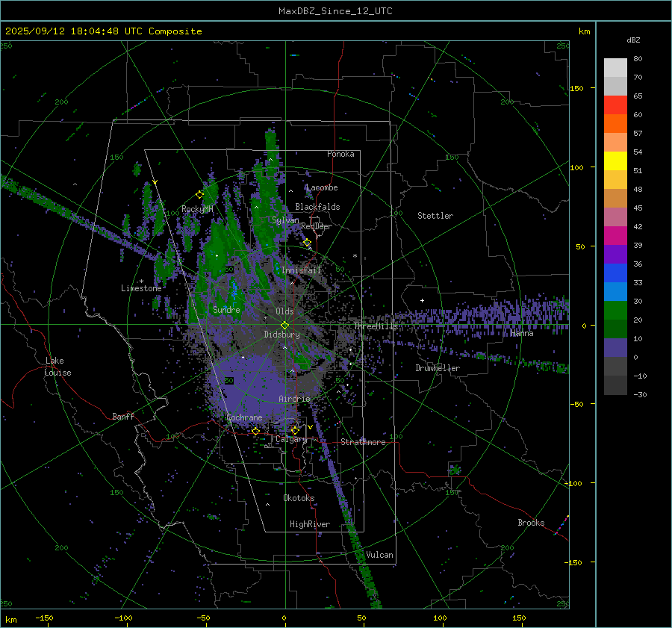The height and width of the screenshot is (628, 672).
Task: Click the ThreeHills label
Action: point(376,326)
